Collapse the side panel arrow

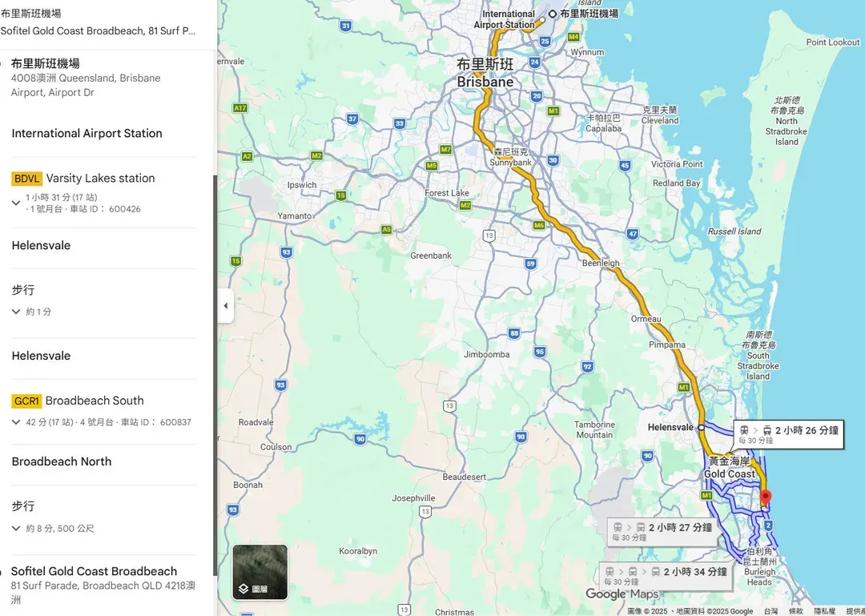pos(225,306)
